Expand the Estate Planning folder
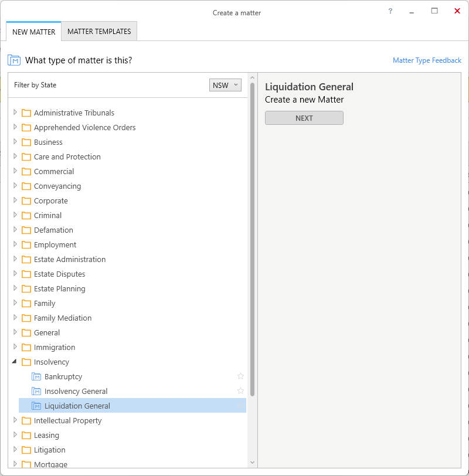The image size is (469, 476). pos(15,288)
